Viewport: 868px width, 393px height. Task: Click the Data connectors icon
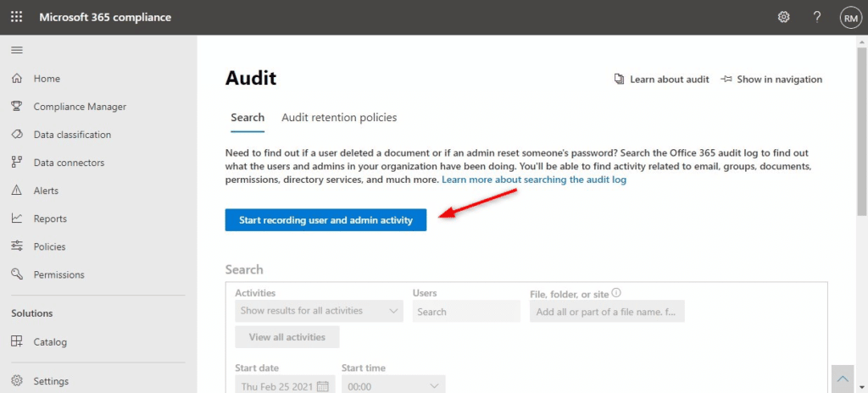[x=17, y=163]
